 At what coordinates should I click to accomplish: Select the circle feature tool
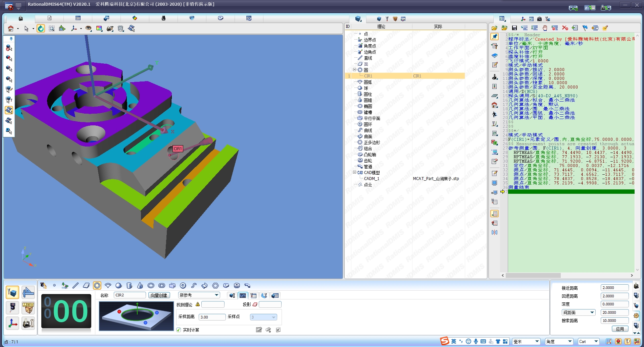pyautogui.click(x=97, y=286)
